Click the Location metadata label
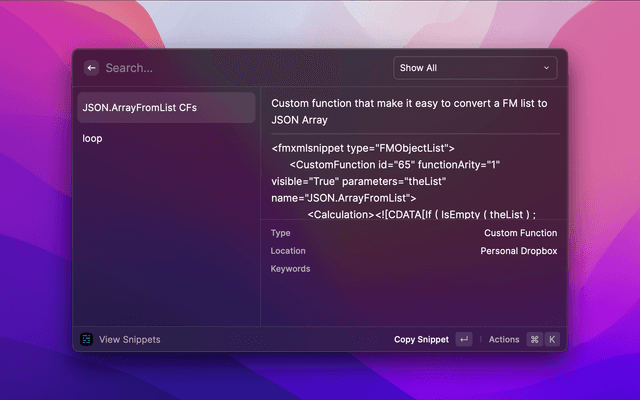 tap(288, 251)
